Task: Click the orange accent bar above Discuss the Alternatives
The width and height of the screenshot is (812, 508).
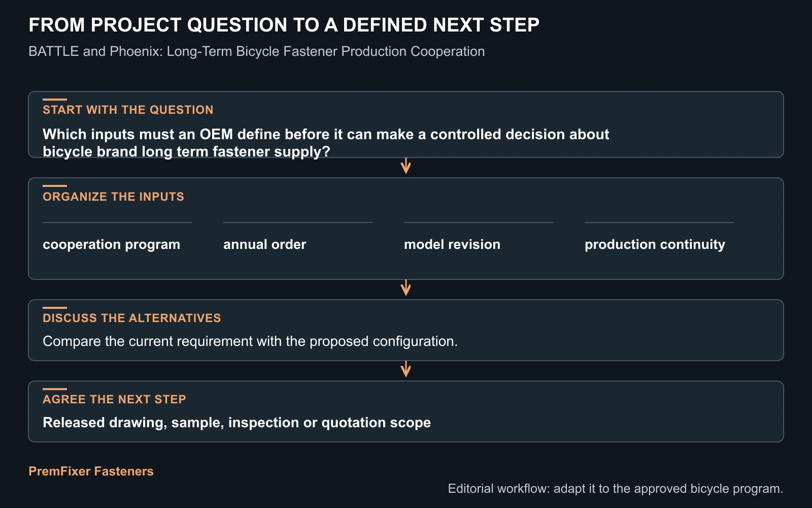Action: click(x=55, y=308)
